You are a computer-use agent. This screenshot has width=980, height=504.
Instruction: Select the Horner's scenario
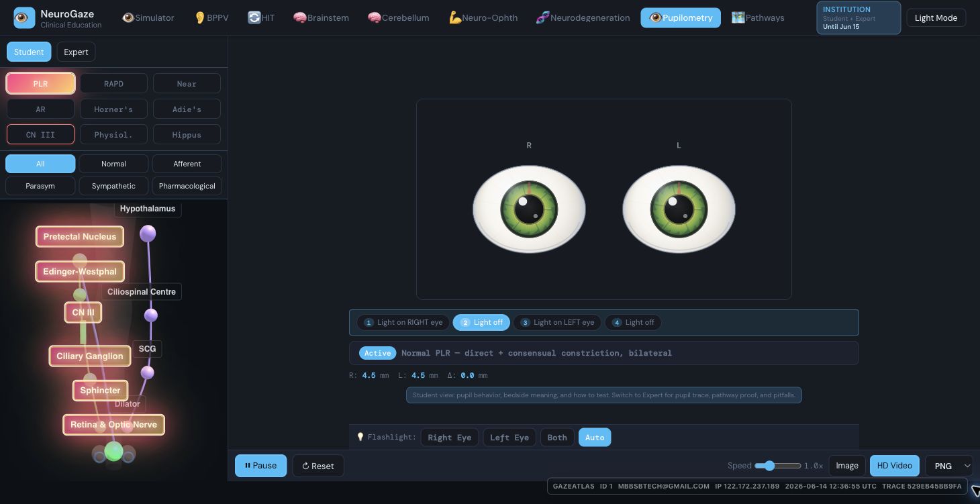click(113, 109)
